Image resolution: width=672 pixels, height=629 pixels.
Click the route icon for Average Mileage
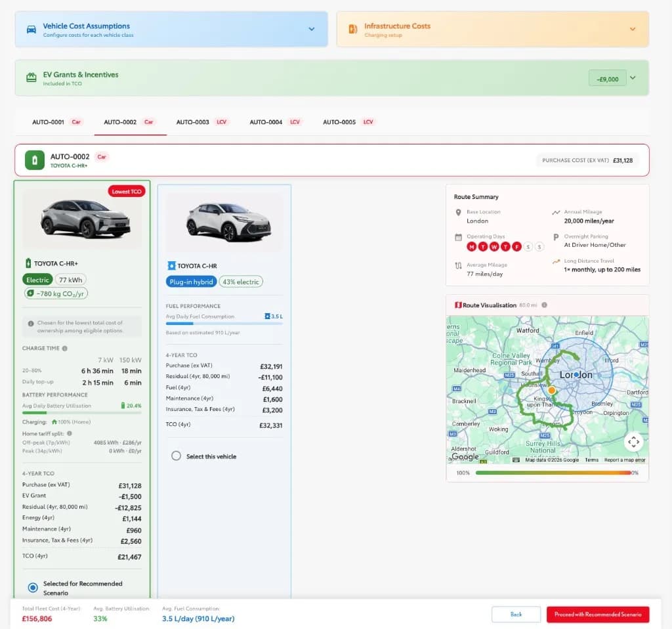coord(458,266)
